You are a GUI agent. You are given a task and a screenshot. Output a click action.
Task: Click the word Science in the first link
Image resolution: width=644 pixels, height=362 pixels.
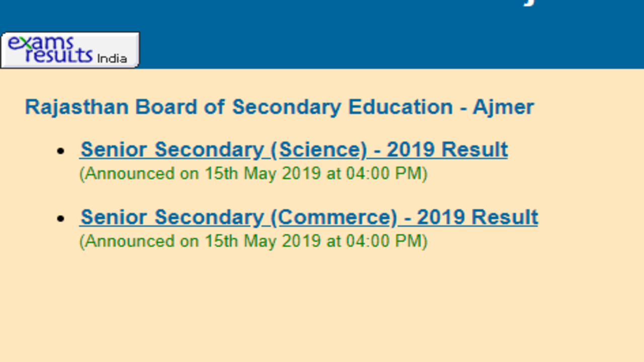(323, 150)
